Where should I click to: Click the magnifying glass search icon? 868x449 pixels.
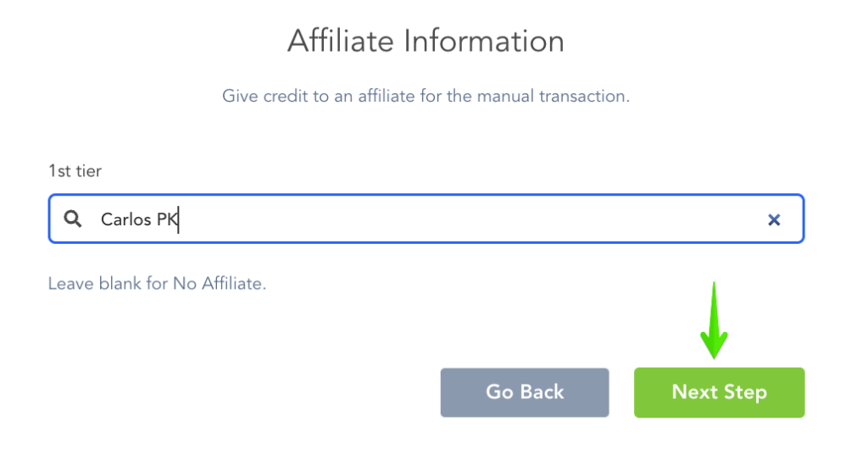[74, 219]
